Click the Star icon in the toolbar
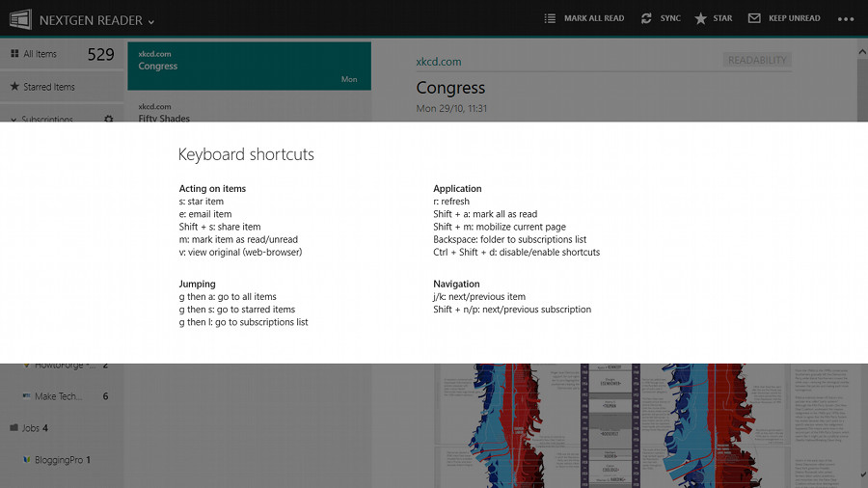The width and height of the screenshot is (868, 488). [700, 18]
